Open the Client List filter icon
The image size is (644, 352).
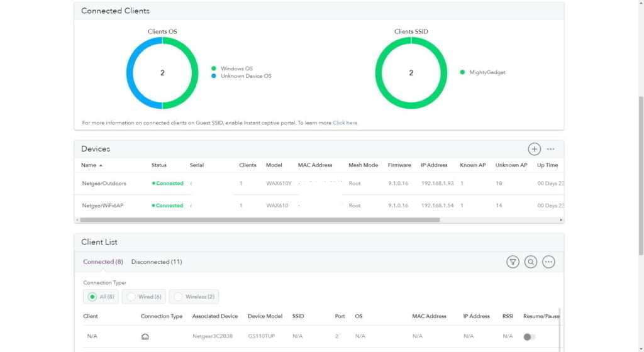(x=513, y=262)
